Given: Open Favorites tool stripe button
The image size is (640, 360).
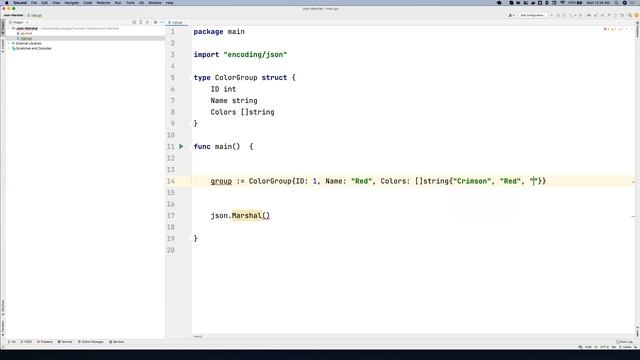Looking at the screenshot, I should tap(3, 327).
